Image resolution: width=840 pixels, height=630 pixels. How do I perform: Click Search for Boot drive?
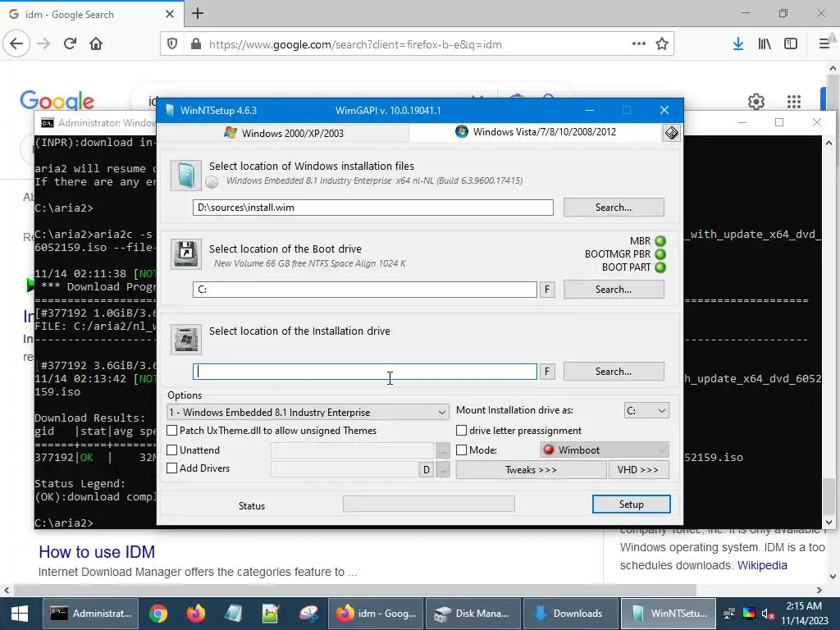614,290
